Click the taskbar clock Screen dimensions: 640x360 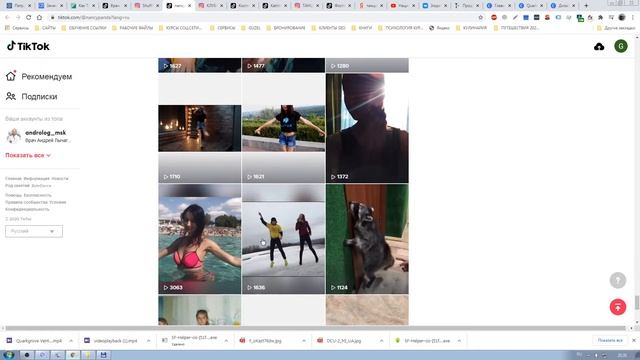tap(622, 356)
